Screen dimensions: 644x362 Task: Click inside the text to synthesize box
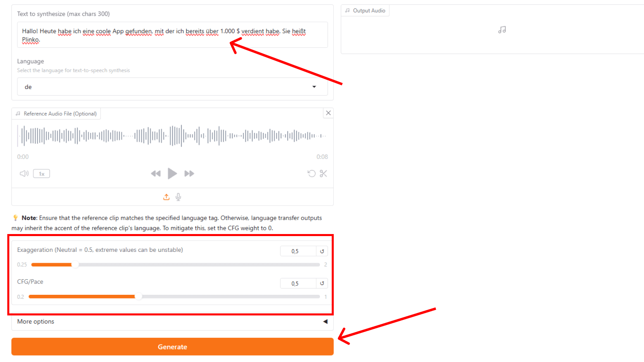(172, 35)
